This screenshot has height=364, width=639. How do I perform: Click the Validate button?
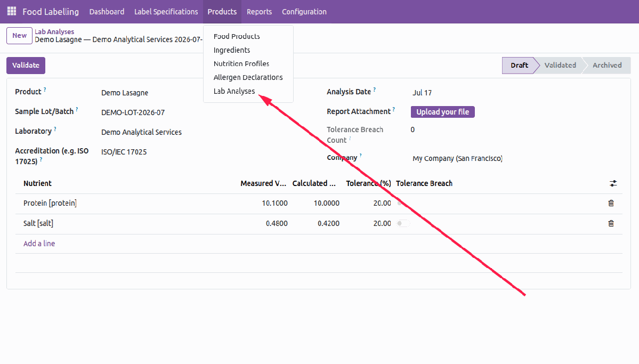click(x=26, y=65)
